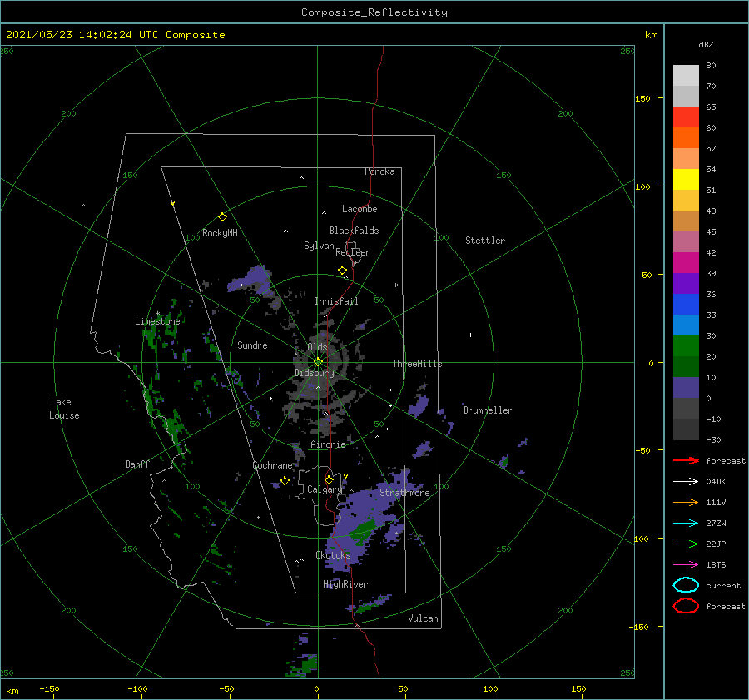
Task: Pick the blue 36 dBZ color swatch
Action: [686, 304]
